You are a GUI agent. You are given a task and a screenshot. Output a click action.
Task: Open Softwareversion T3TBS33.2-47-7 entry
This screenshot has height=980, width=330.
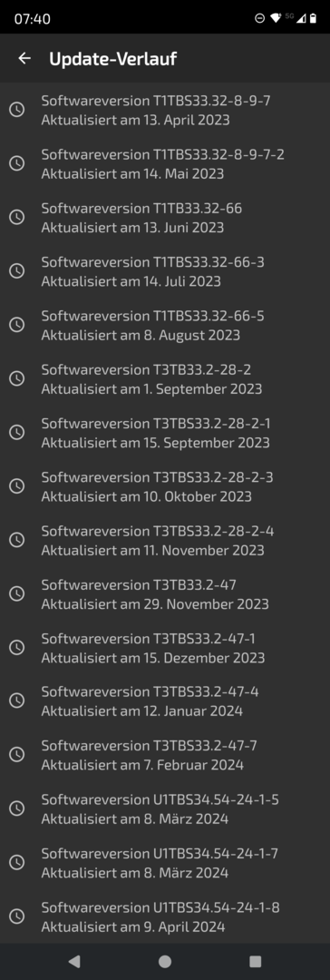[x=165, y=755]
